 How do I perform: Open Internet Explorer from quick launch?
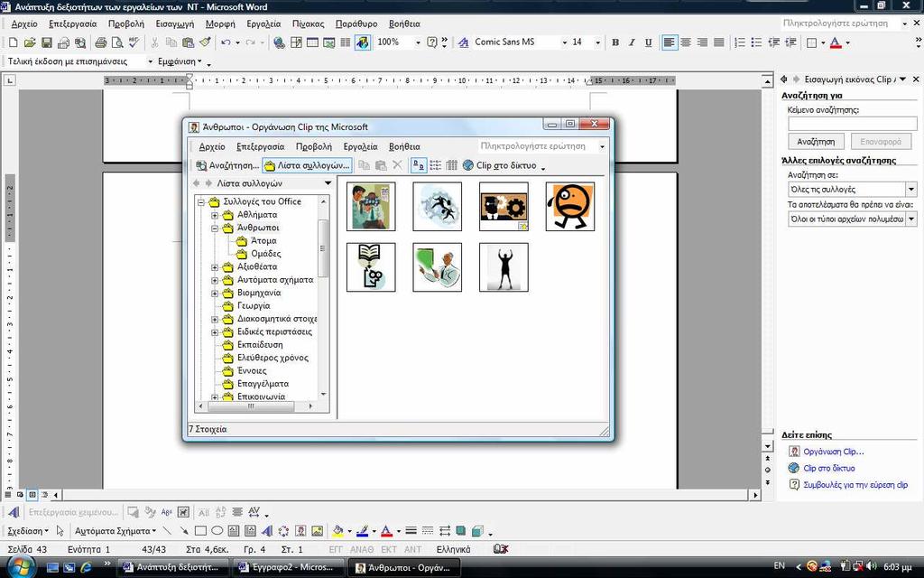86,567
